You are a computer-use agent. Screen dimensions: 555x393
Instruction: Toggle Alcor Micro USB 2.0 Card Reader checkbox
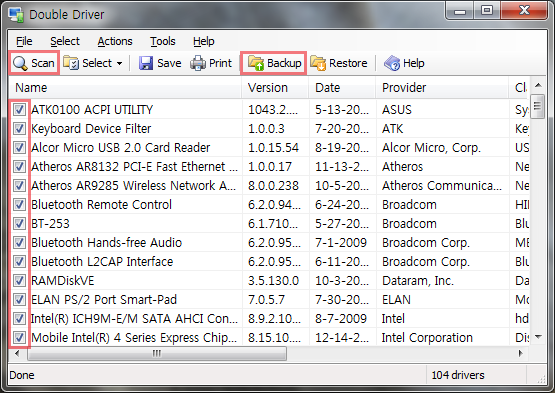click(19, 147)
